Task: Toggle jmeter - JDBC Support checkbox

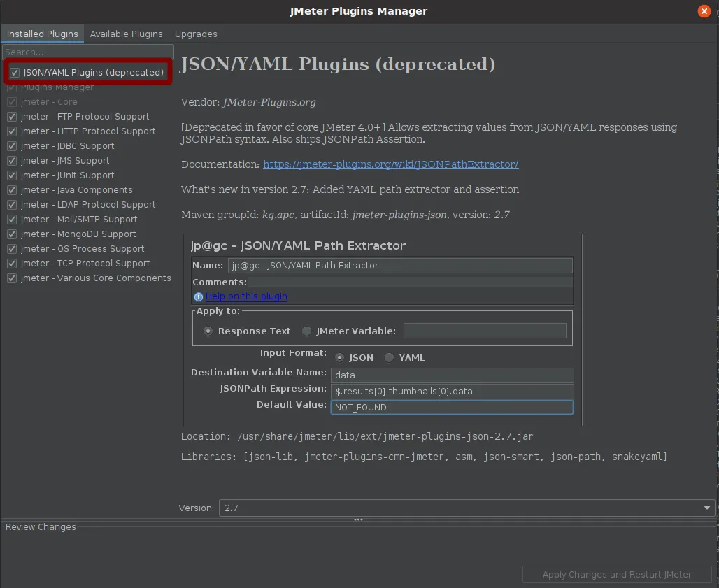Action: click(x=12, y=146)
